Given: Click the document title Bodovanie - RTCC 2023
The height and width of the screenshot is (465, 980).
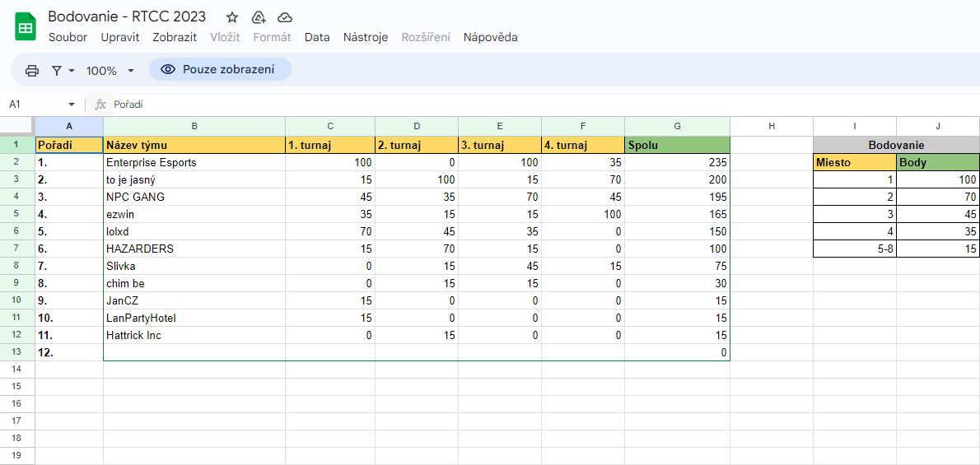Looking at the screenshot, I should click(127, 16).
